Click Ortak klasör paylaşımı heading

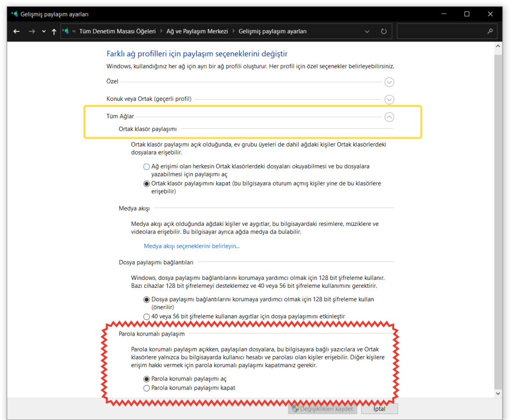click(148, 129)
